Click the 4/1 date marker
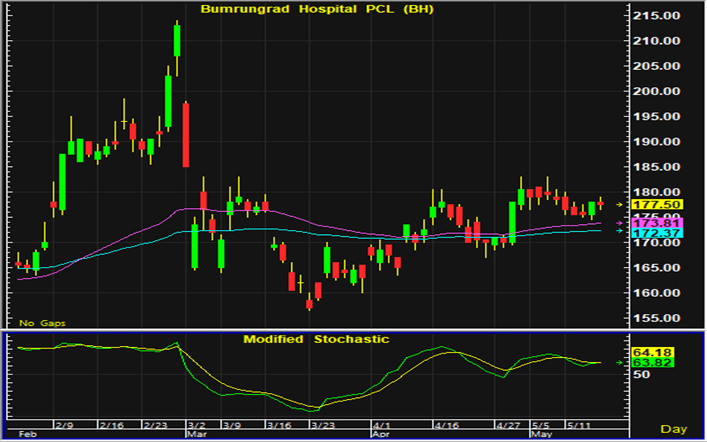 click(382, 426)
